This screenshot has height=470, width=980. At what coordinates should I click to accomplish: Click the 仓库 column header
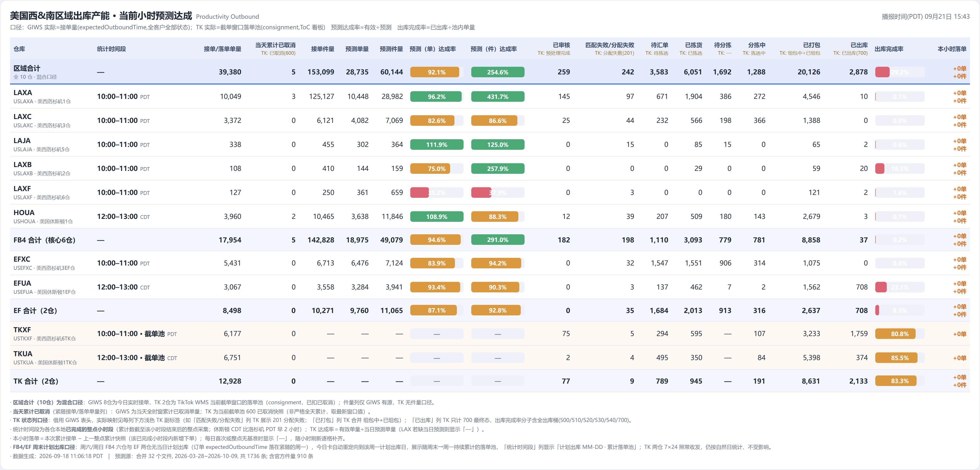click(x=19, y=49)
